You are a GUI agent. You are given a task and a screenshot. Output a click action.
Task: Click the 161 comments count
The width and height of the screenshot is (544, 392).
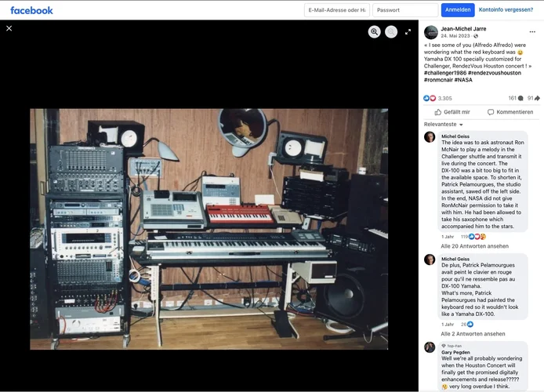(x=516, y=98)
